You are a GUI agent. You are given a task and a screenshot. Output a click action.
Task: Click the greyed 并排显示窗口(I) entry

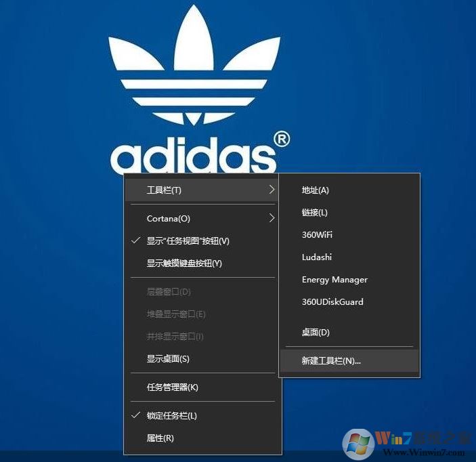[202, 337]
